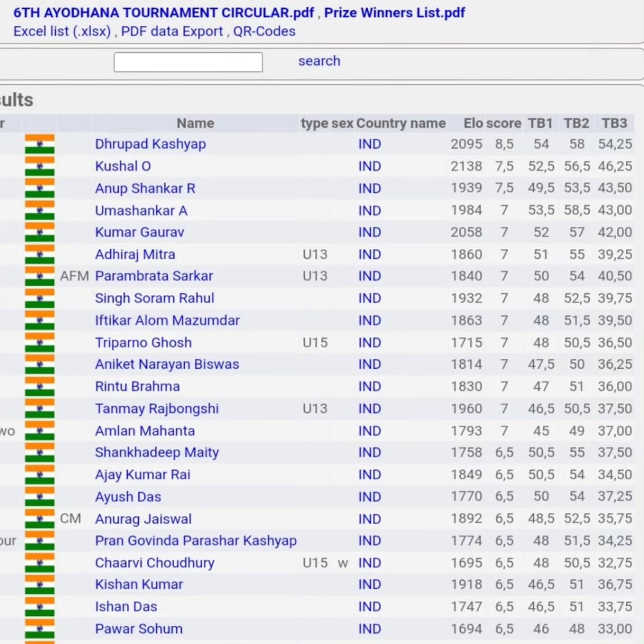
Task: Click India flag next to Aniket Narayan Biswas
Action: pos(39,364)
